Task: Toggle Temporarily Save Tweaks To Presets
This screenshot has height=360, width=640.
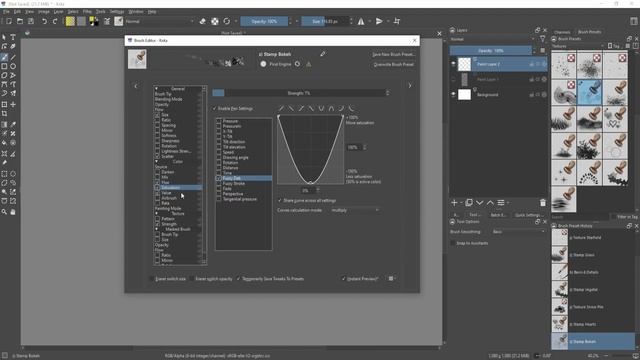Action: pos(239,279)
